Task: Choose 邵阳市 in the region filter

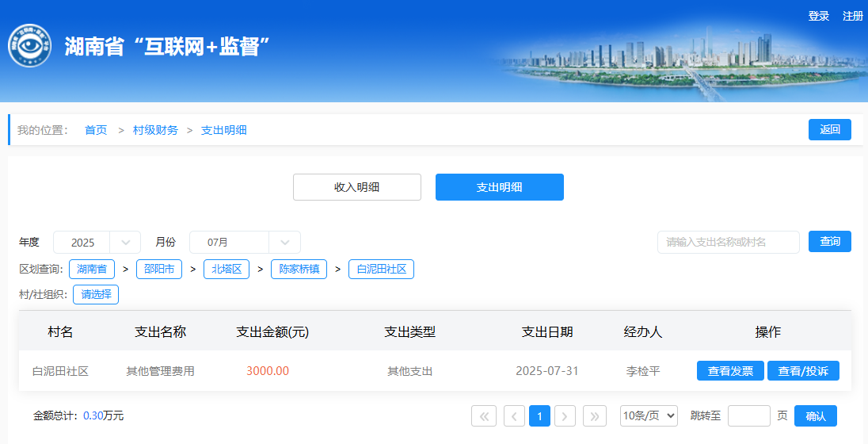Action: 159,270
